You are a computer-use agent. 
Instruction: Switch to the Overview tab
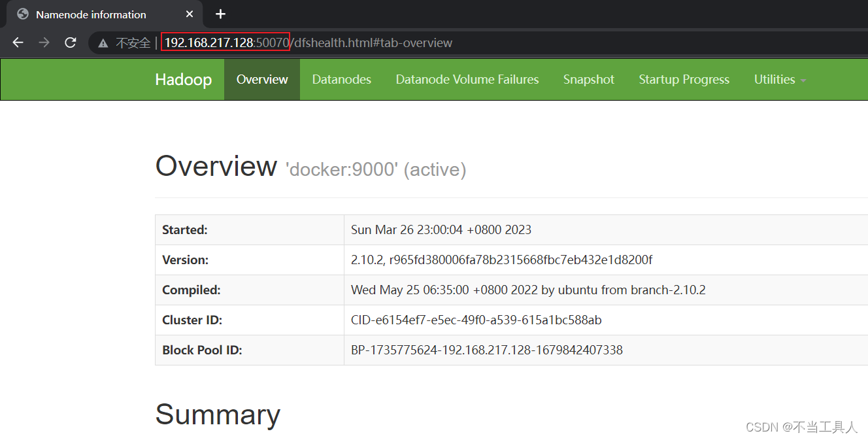click(262, 79)
